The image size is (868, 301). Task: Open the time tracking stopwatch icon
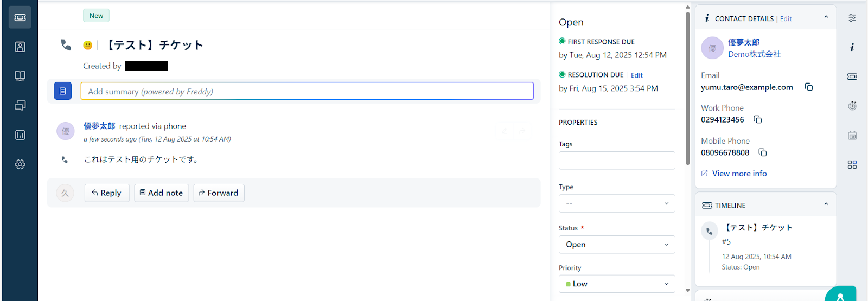(852, 106)
